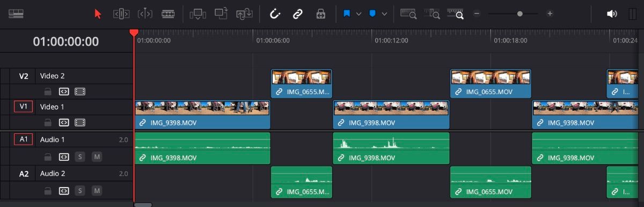The width and height of the screenshot is (644, 207).
Task: Select IMG_9398.MOV video clip starting at 01:00:00:00
Action: pos(202,115)
